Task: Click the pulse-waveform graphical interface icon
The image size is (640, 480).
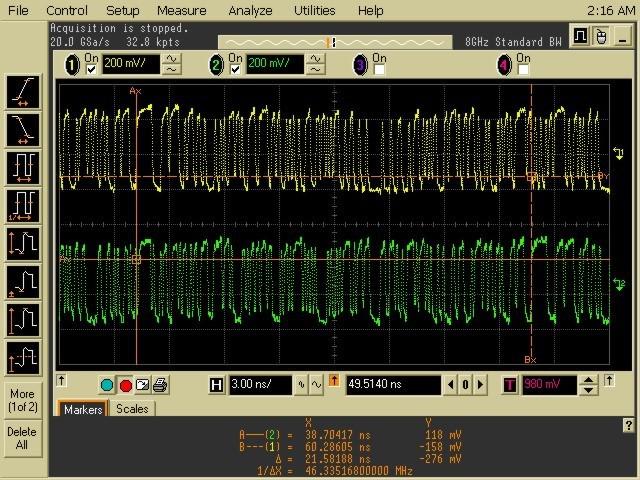Action: coord(580,36)
